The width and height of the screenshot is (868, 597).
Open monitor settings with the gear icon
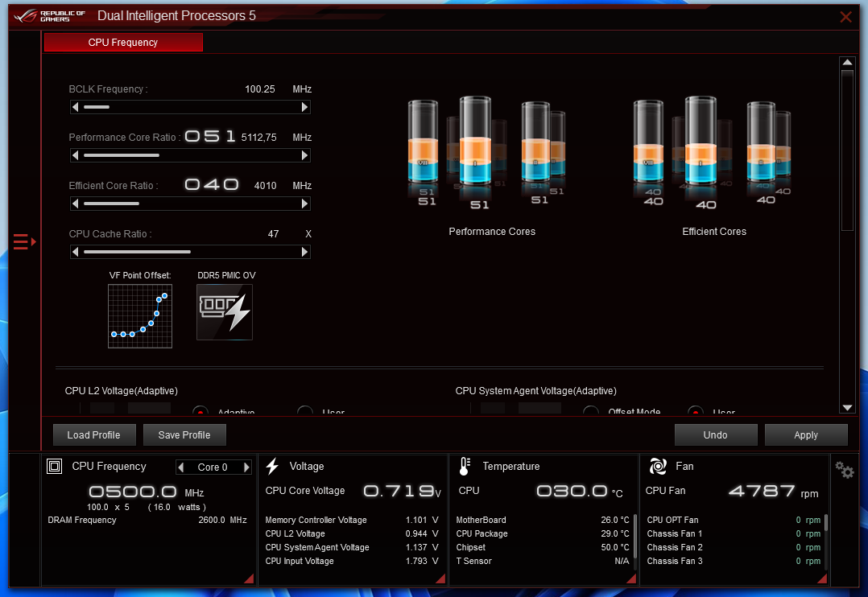844,470
